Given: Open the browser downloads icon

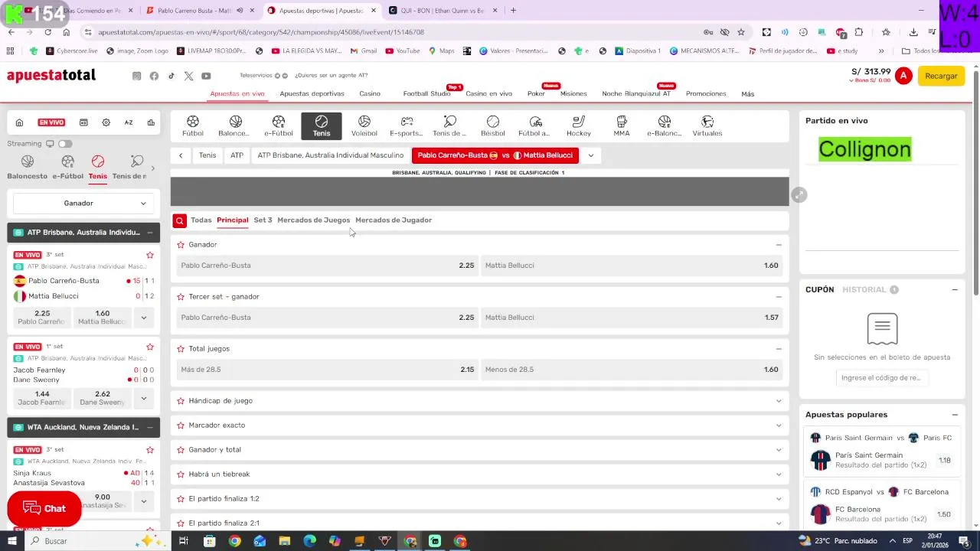Looking at the screenshot, I should (x=913, y=32).
